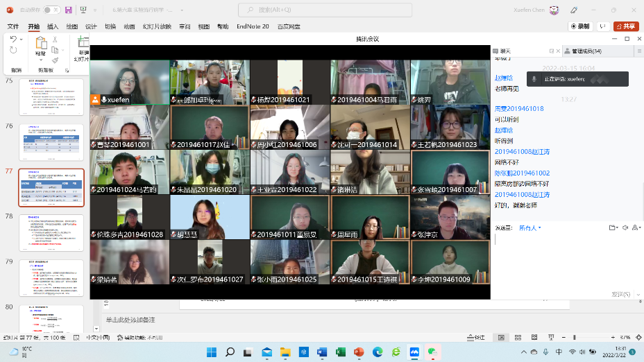This screenshot has height=362, width=644.
Task: Switch to Normal view in status bar
Action: tap(500, 338)
